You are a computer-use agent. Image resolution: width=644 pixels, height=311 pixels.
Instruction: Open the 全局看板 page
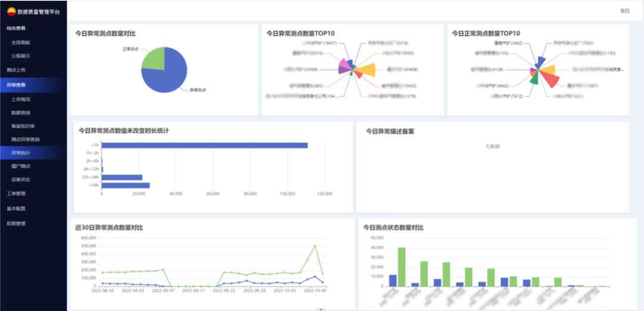tap(21, 43)
